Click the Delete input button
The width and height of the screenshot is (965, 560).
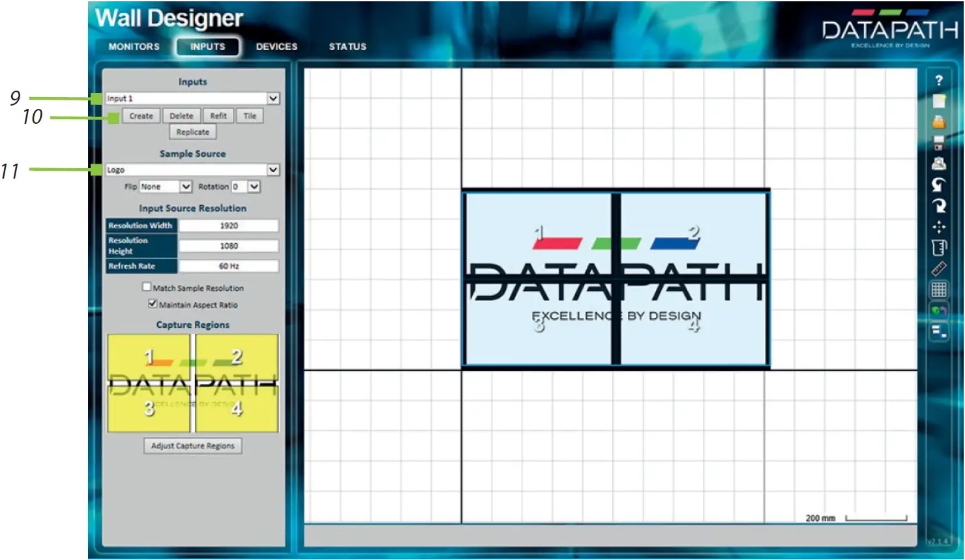click(x=181, y=116)
